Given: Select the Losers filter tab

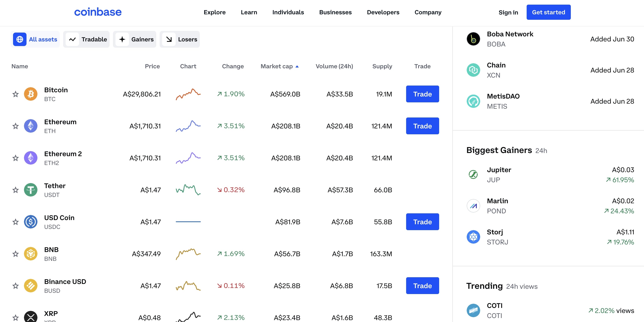Looking at the screenshot, I should [x=180, y=40].
